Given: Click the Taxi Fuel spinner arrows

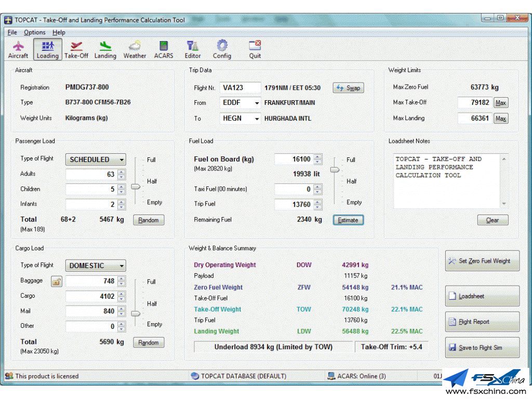Looking at the screenshot, I should tap(317, 189).
